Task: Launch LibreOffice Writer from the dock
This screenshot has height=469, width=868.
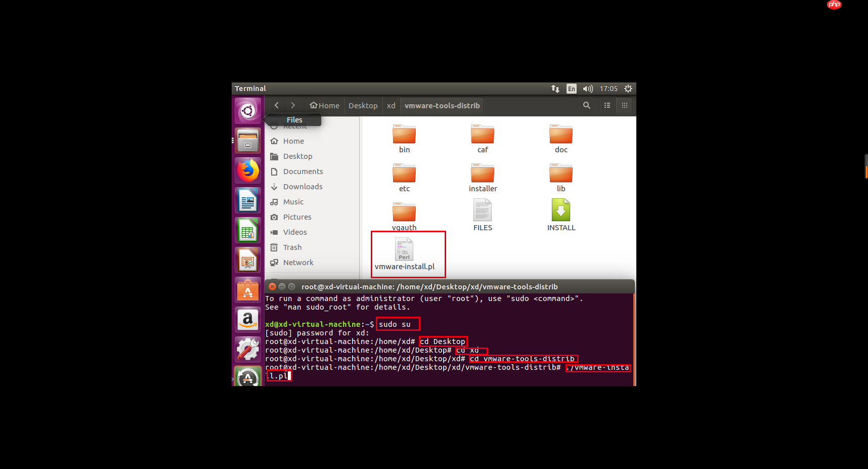Action: tap(247, 200)
